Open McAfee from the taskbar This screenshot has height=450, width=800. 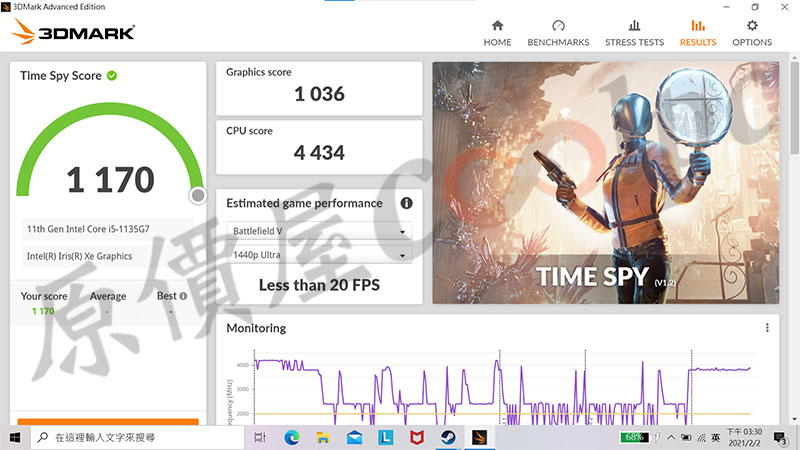417,437
